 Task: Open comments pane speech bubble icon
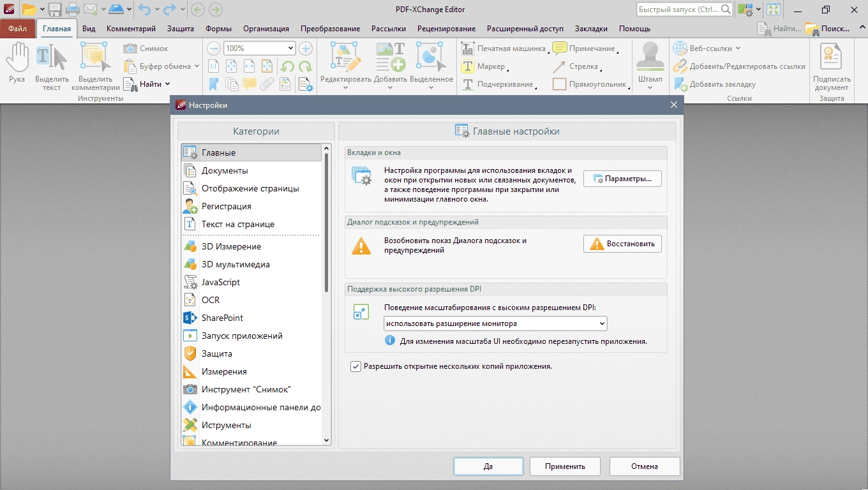coord(249,84)
